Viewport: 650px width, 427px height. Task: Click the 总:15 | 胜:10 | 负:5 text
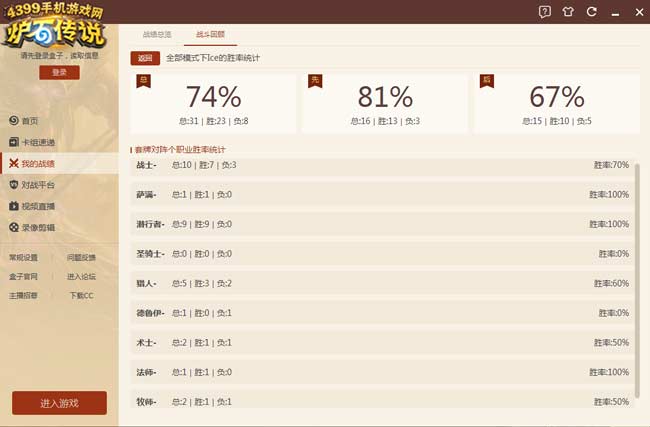point(557,121)
